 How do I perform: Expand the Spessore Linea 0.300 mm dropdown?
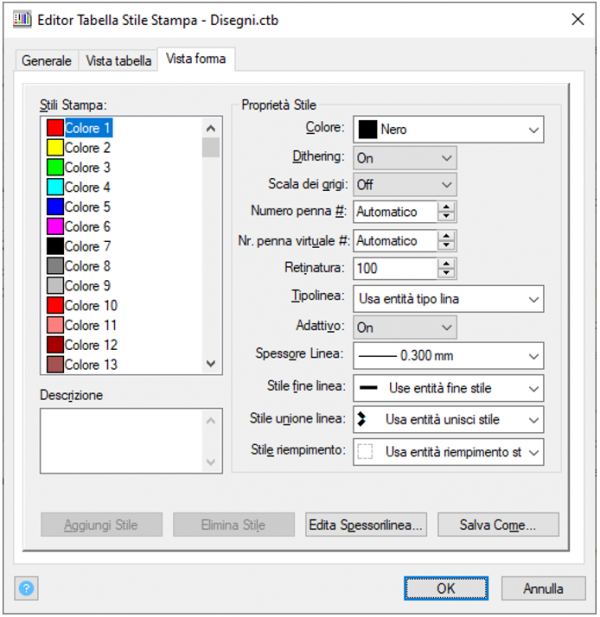449,355
